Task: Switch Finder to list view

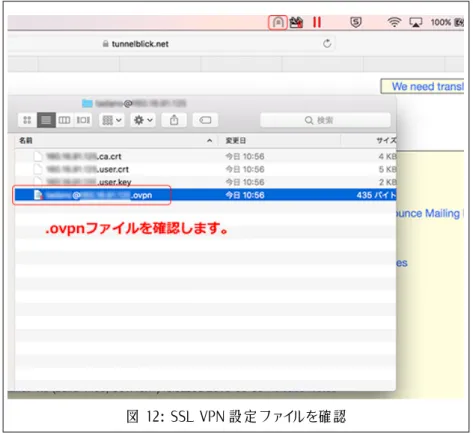Action: 46,120
